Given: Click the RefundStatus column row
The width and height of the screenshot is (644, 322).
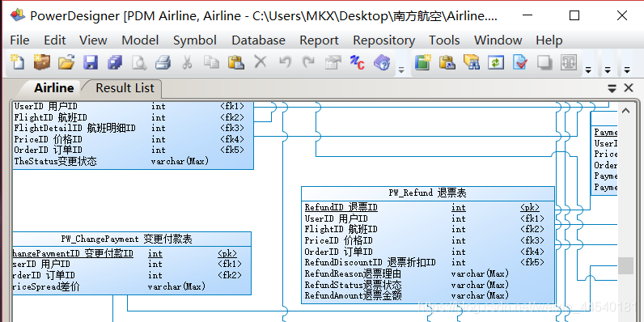Looking at the screenshot, I should click(427, 284).
